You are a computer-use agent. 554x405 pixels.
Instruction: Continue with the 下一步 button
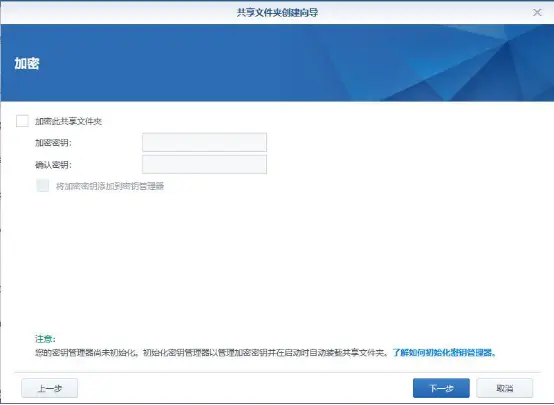(x=441, y=388)
